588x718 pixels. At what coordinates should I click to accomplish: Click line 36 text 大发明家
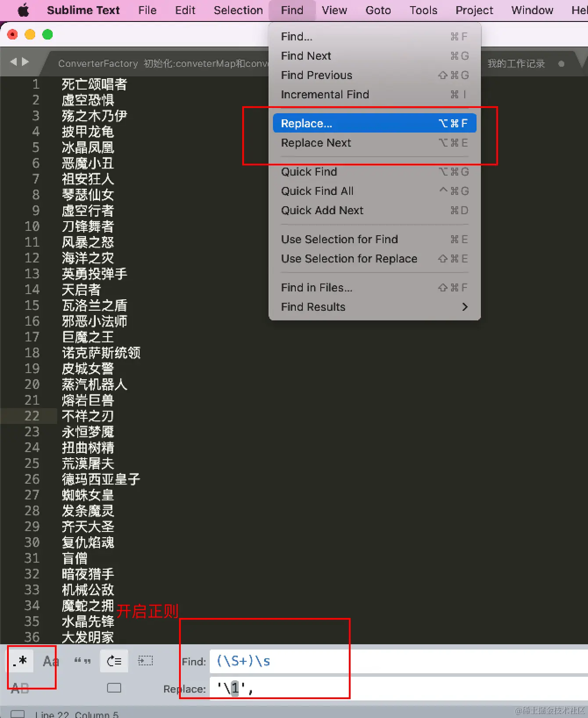(88, 637)
